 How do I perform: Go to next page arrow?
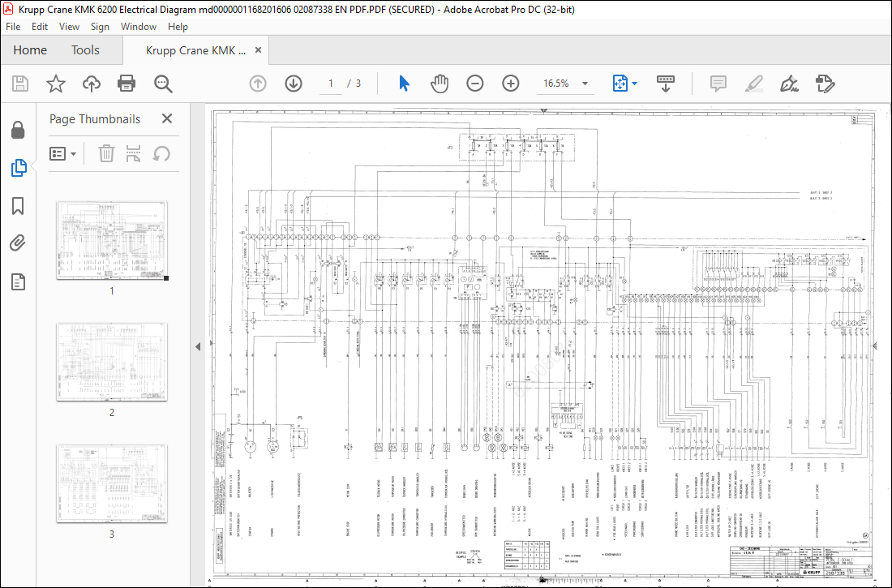coord(294,84)
